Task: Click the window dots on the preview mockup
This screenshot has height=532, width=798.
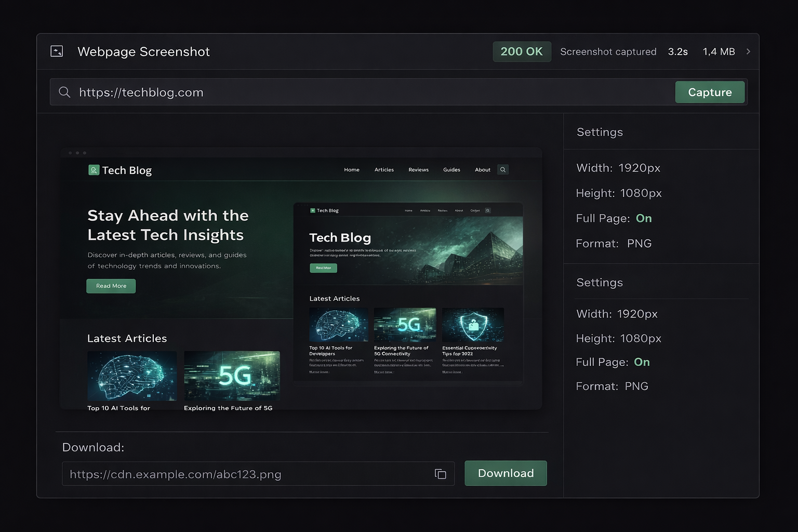Action: pos(77,152)
